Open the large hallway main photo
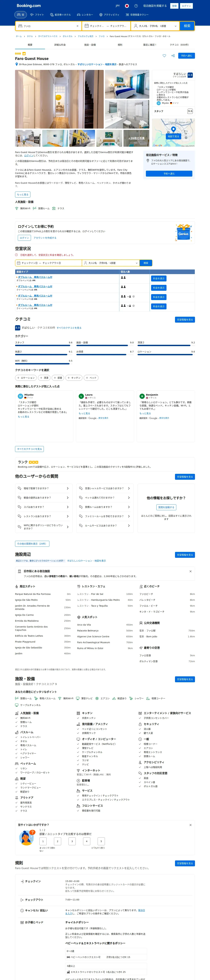 coord(60,99)
